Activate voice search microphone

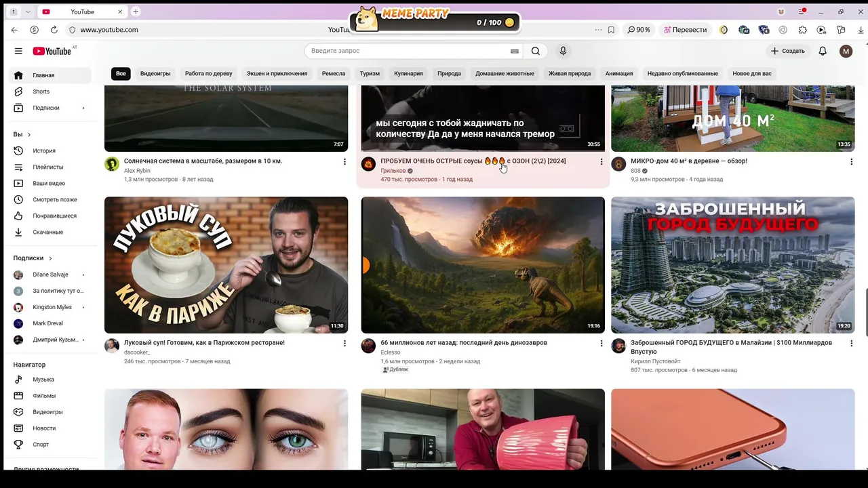click(563, 51)
